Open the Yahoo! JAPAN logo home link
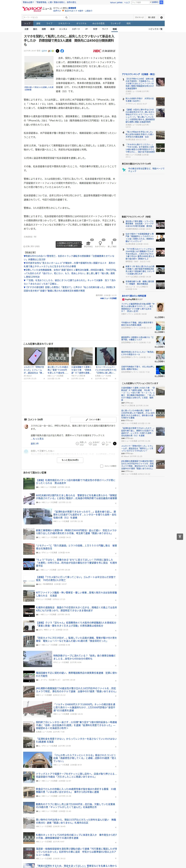This screenshot has height=868, width=186. click(x=32, y=9)
